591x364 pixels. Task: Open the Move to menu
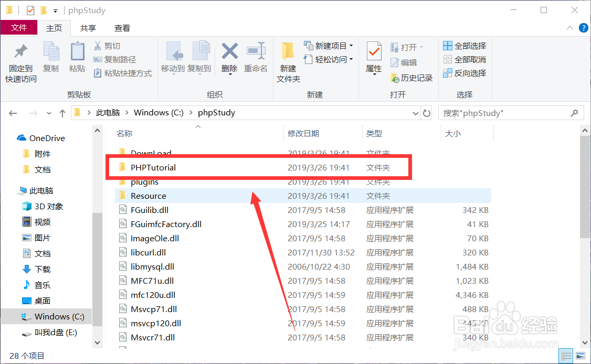(173, 58)
